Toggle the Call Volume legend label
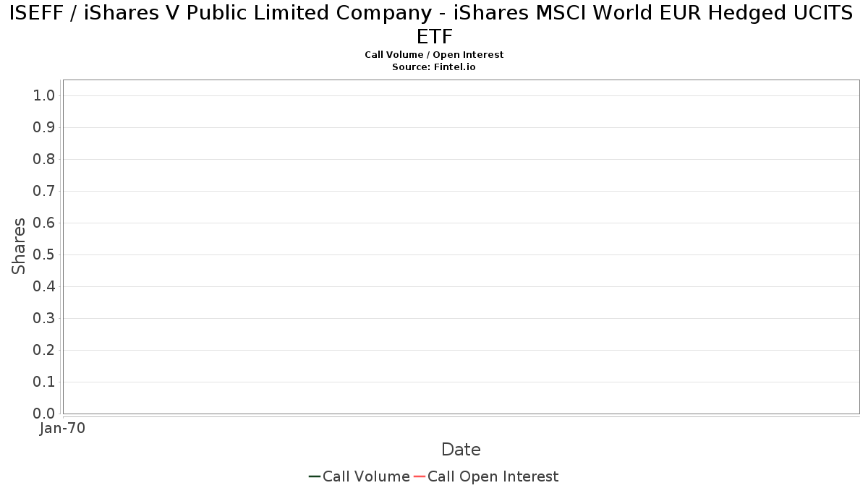868x488 pixels. (x=366, y=476)
